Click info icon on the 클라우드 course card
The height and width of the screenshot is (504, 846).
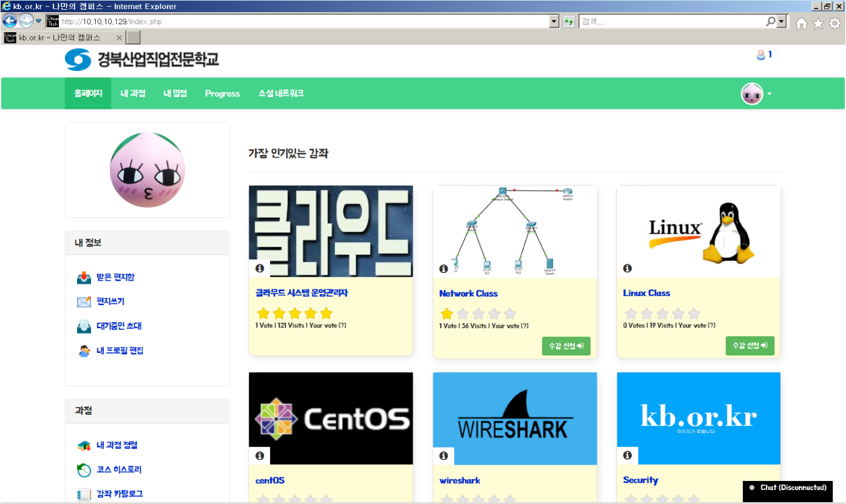[260, 268]
